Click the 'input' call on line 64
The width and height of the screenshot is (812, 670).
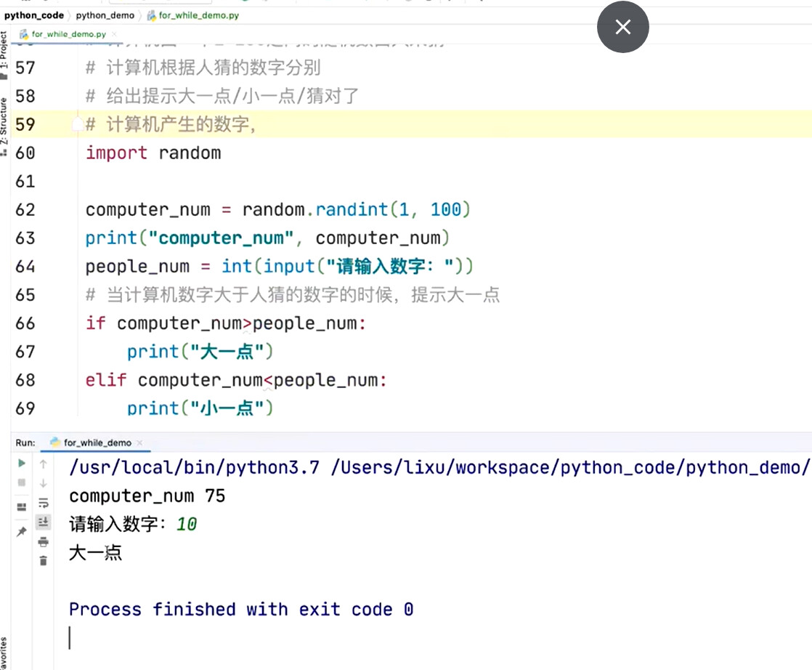(289, 267)
